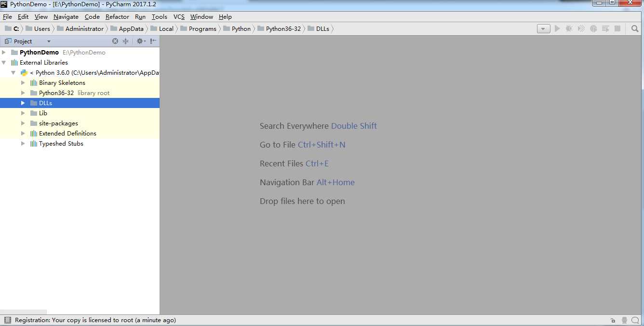Click the Double Shift shortcut hint

(x=354, y=126)
